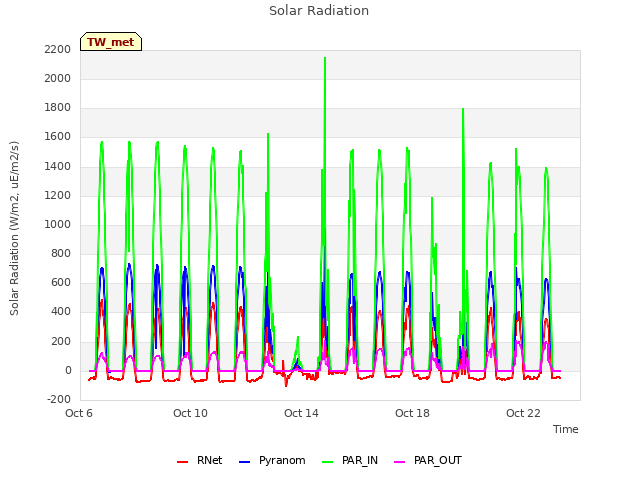
Task: Click the 2200 y-axis tick label
Action: click(58, 49)
